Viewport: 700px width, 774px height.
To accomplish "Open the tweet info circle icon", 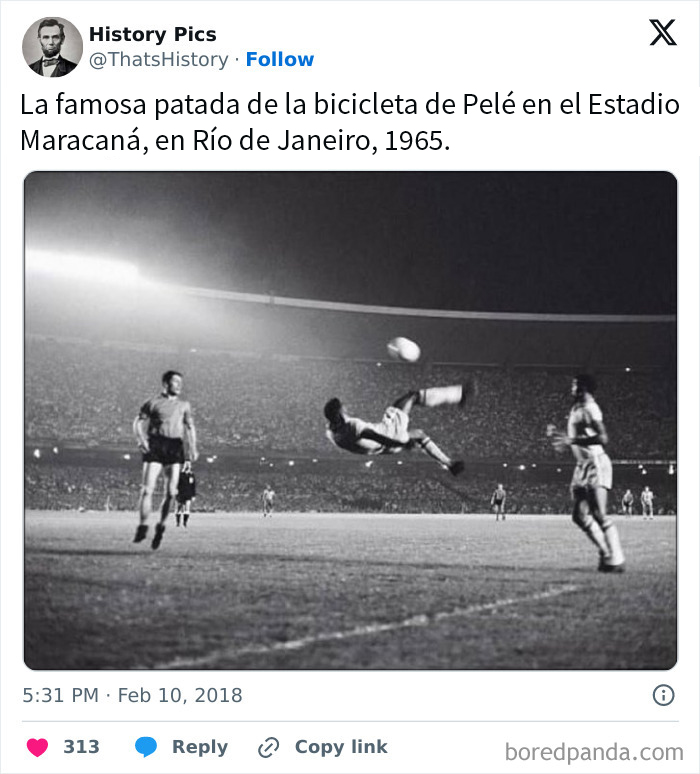I will (x=663, y=695).
